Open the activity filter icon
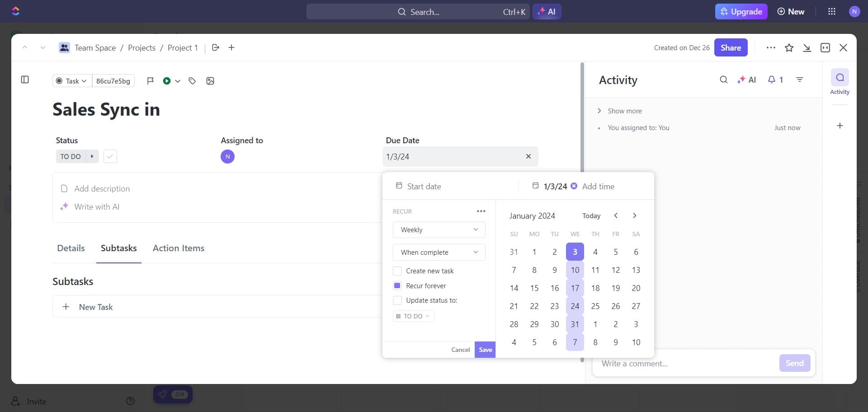This screenshot has height=412, width=868. tap(799, 80)
